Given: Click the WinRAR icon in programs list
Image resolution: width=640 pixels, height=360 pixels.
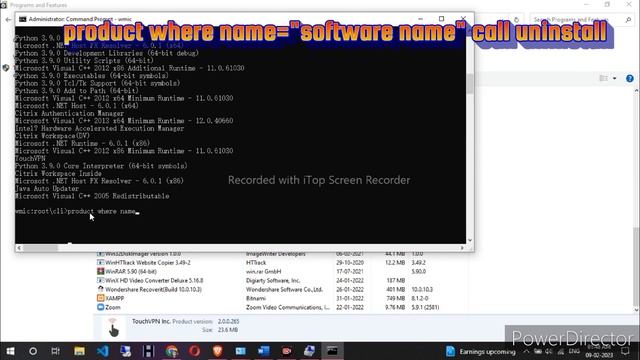Looking at the screenshot, I should pyautogui.click(x=100, y=271).
